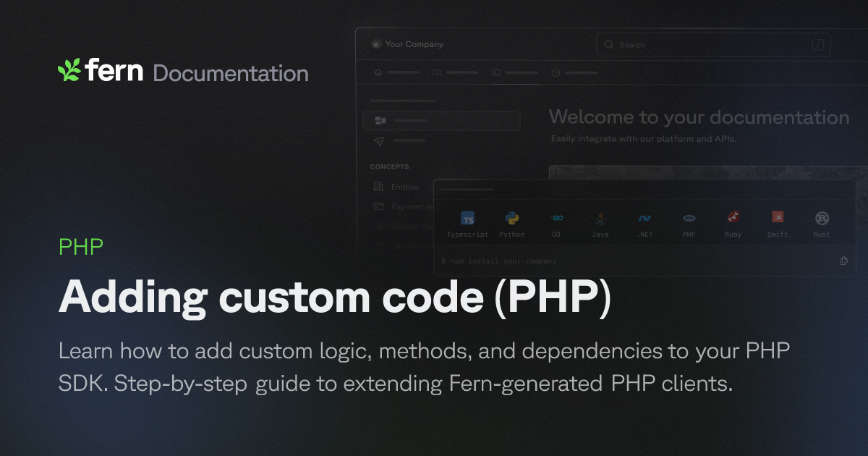The image size is (868, 456).
Task: Click the Entities building icon
Action: click(378, 187)
